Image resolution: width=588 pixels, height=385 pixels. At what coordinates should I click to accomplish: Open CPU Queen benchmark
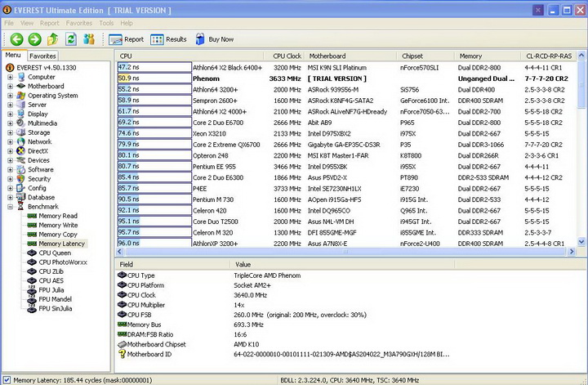pyautogui.click(x=49, y=253)
